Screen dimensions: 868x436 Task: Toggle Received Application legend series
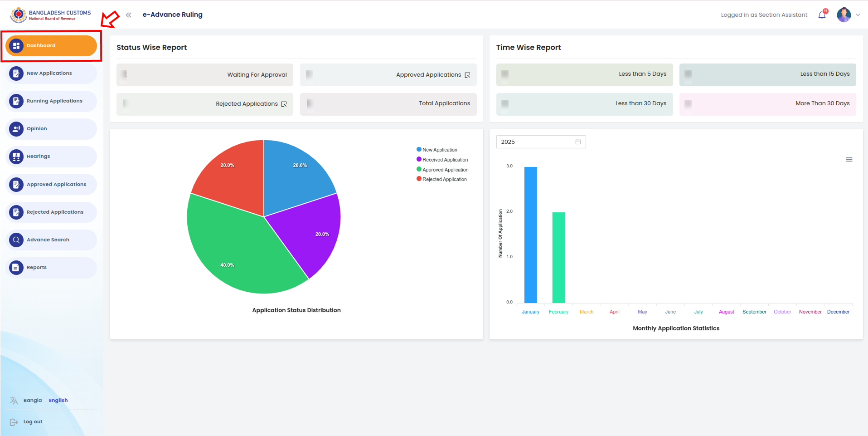click(442, 160)
